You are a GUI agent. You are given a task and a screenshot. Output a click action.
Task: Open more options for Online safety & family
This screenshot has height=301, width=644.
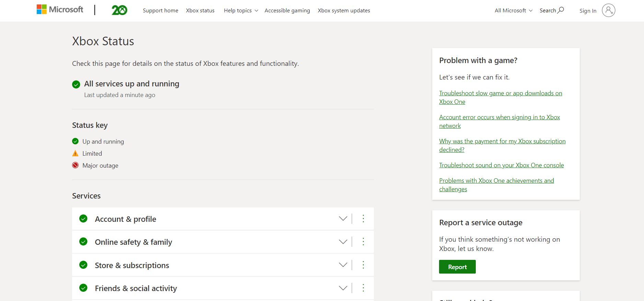[x=363, y=242]
